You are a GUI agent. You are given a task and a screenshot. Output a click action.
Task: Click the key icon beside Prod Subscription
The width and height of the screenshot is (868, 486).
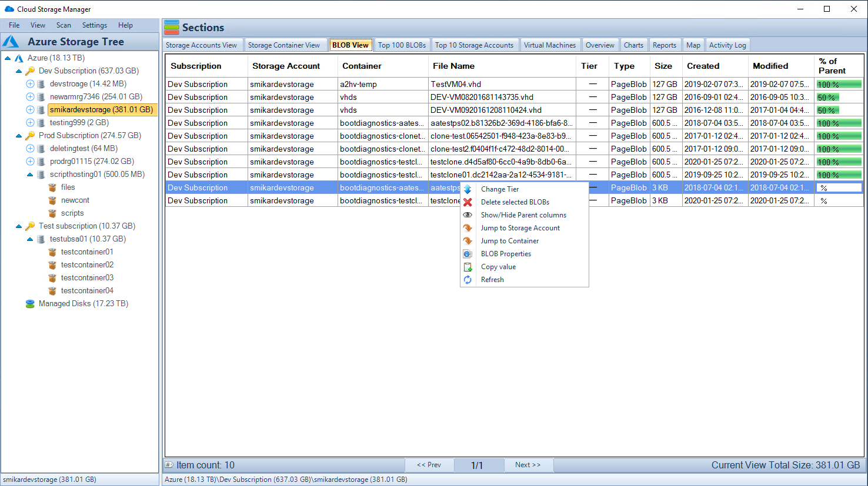[x=30, y=136]
